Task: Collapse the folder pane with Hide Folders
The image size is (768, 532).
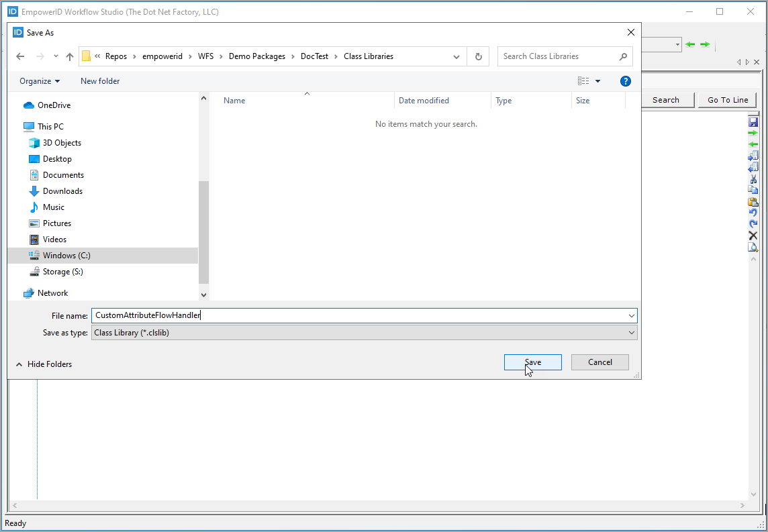Action: tap(44, 364)
